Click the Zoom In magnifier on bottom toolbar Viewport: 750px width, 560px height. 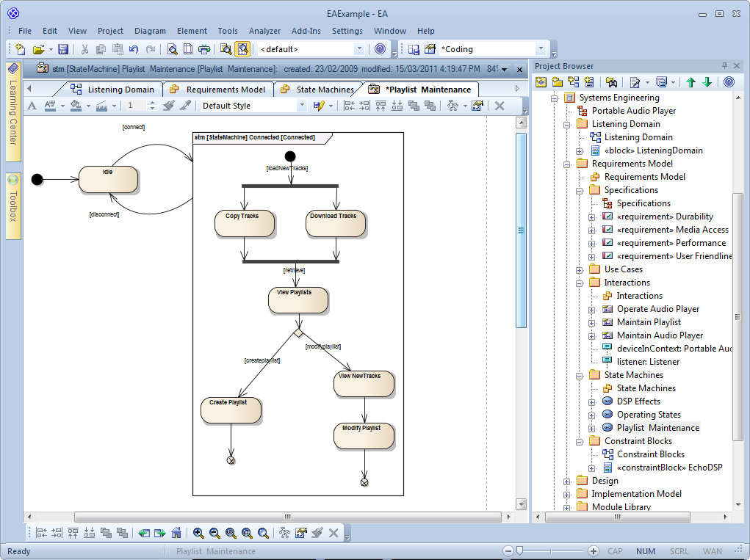click(198, 533)
